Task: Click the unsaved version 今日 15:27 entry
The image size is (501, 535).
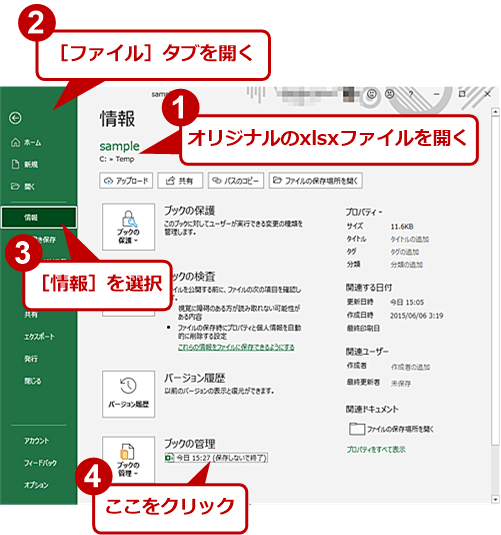Action: (216, 458)
